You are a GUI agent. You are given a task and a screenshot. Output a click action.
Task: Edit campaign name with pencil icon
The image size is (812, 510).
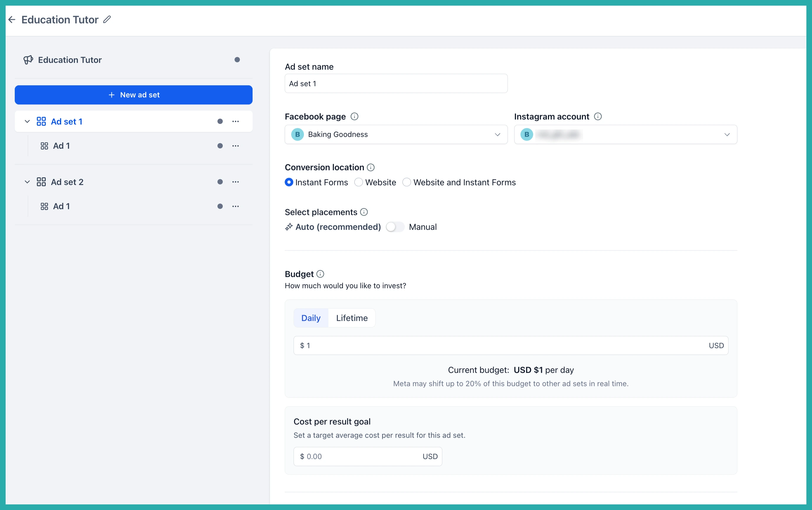pos(107,19)
